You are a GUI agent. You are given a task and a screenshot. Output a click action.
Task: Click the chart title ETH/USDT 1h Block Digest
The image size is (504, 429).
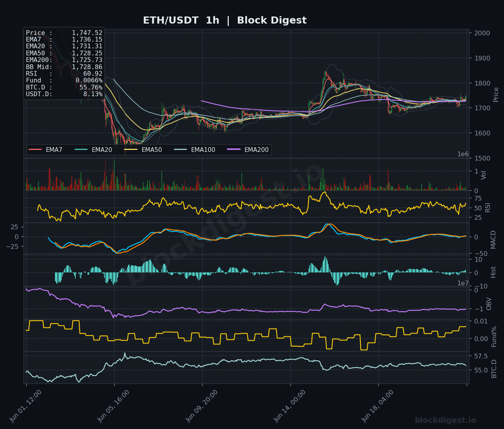[225, 20]
